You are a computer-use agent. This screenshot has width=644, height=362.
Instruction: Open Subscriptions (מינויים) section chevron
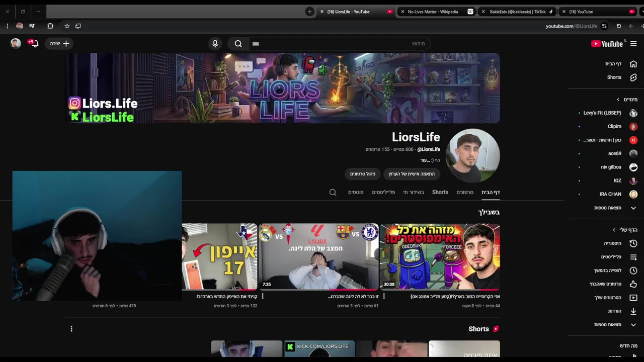(618, 100)
